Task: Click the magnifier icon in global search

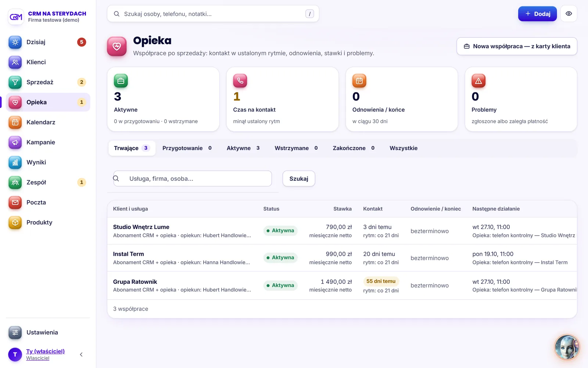Action: click(116, 14)
